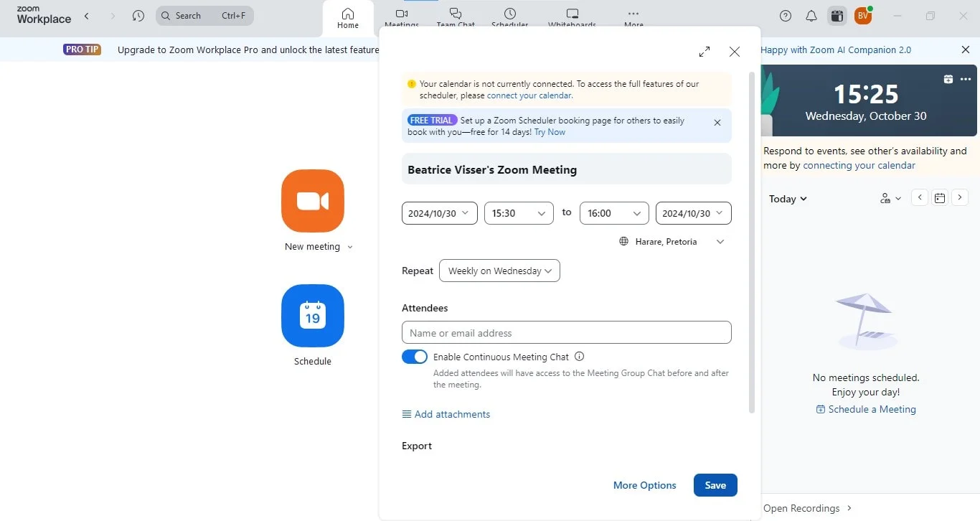Viewport: 980px width, 521px height.
Task: Click the add event icon on clock card
Action: pyautogui.click(x=948, y=79)
